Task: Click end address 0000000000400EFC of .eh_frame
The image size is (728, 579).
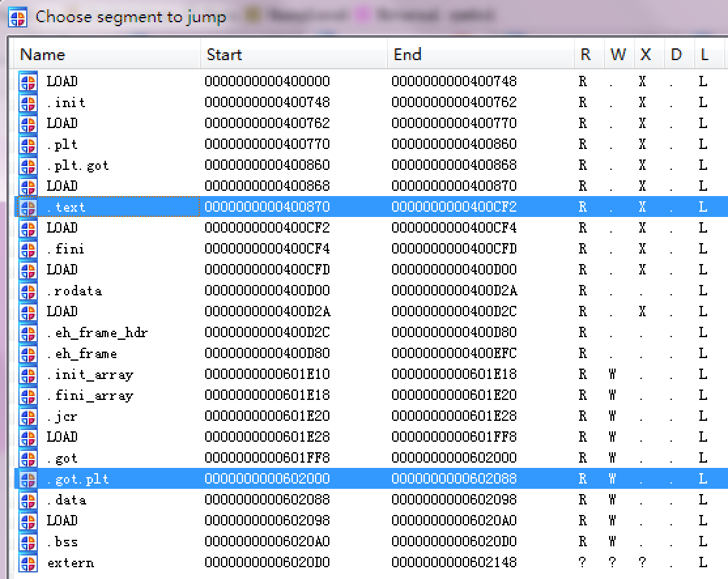Action: click(454, 353)
